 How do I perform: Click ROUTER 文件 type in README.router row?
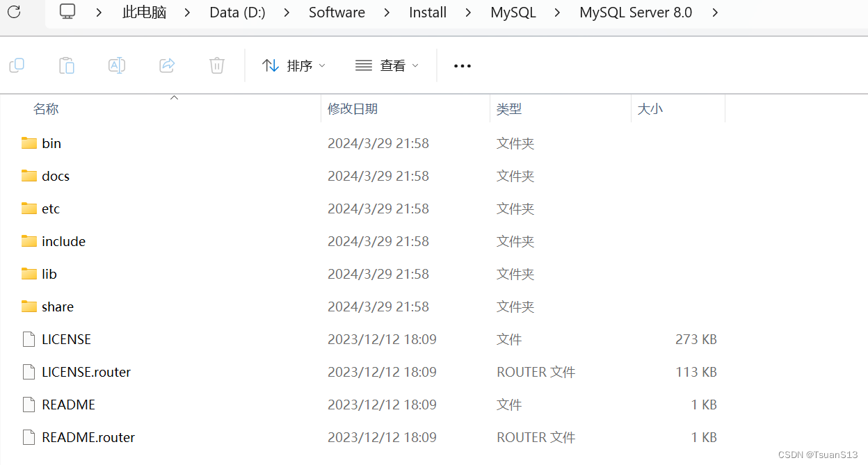pyautogui.click(x=536, y=437)
